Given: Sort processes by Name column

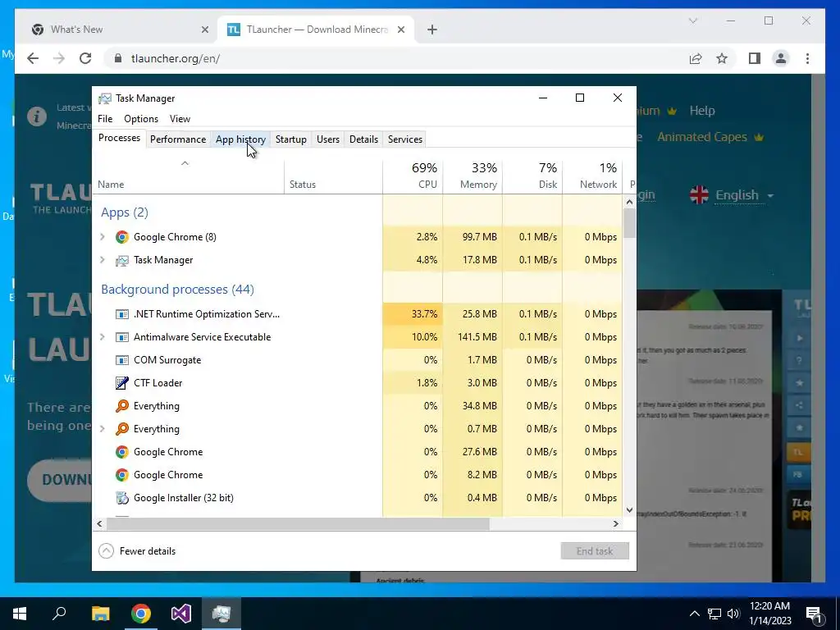Looking at the screenshot, I should point(188,176).
